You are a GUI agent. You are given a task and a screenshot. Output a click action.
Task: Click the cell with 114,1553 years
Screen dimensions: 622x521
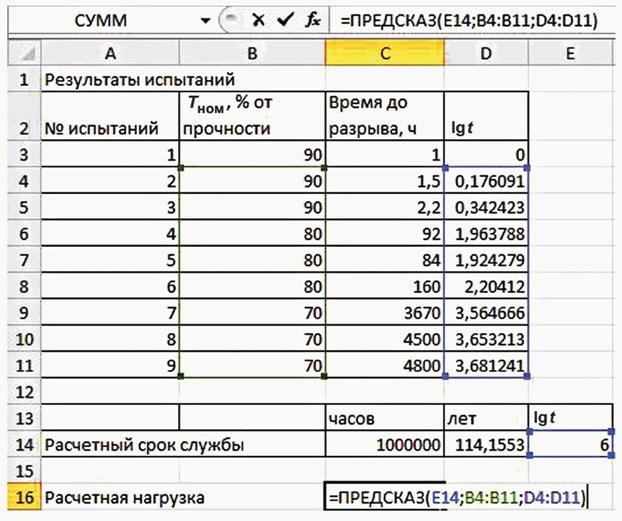pyautogui.click(x=486, y=444)
